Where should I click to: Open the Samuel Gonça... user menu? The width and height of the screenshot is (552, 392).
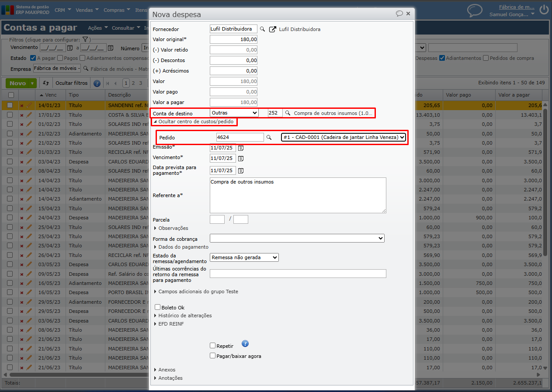coord(512,14)
